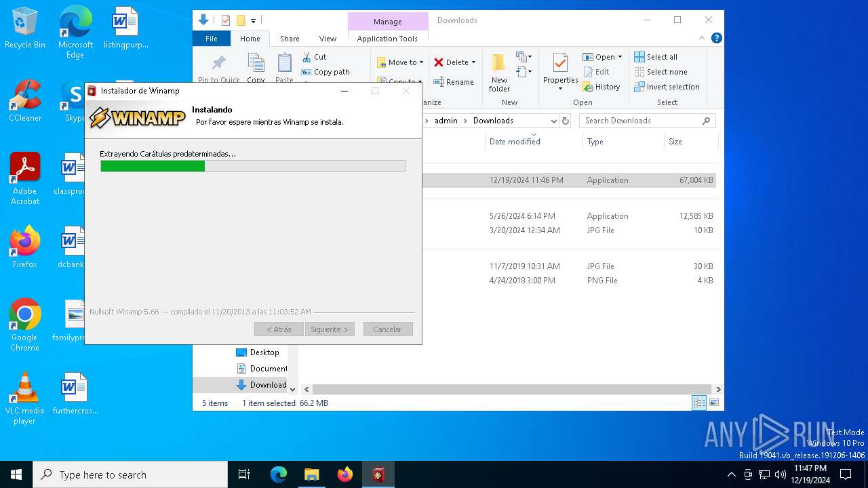Click the volume icon in system tray
868x488 pixels.
pos(781,474)
